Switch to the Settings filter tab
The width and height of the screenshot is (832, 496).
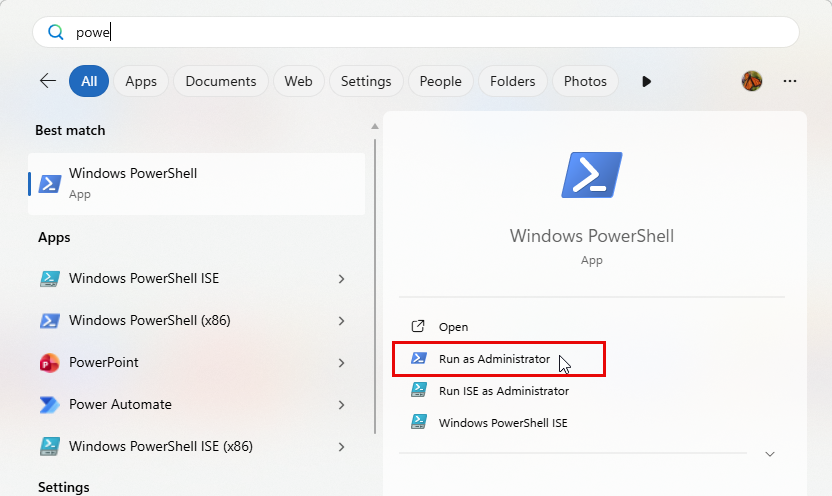[365, 81]
